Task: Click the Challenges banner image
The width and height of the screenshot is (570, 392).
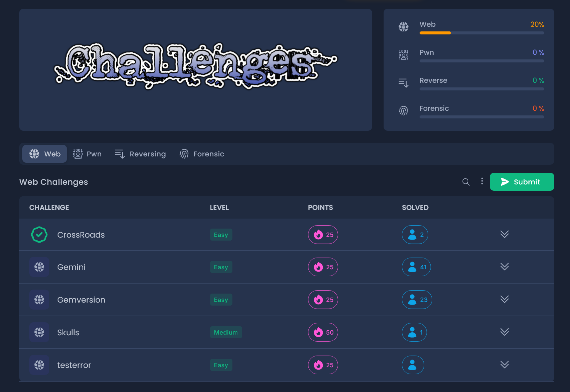Action: (x=195, y=66)
